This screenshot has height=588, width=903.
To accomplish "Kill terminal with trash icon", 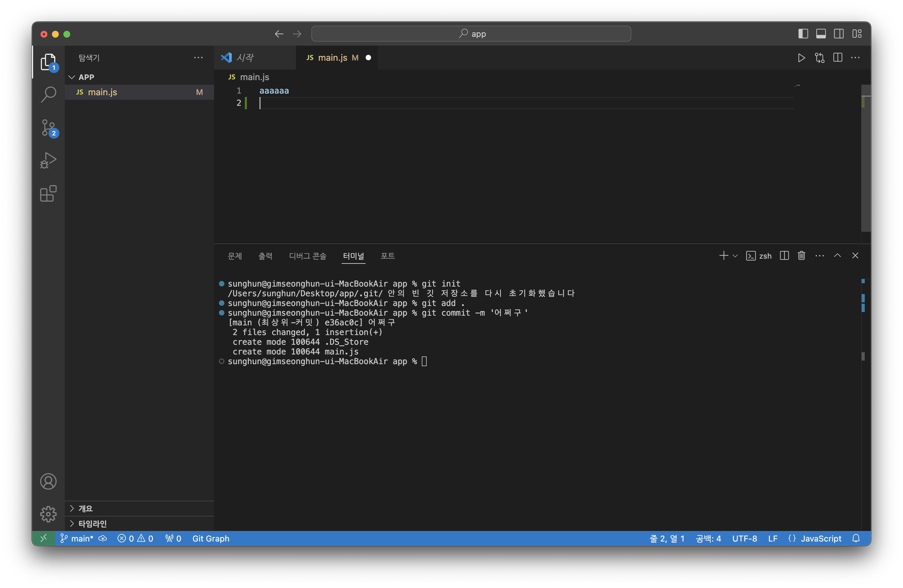I will pyautogui.click(x=801, y=256).
